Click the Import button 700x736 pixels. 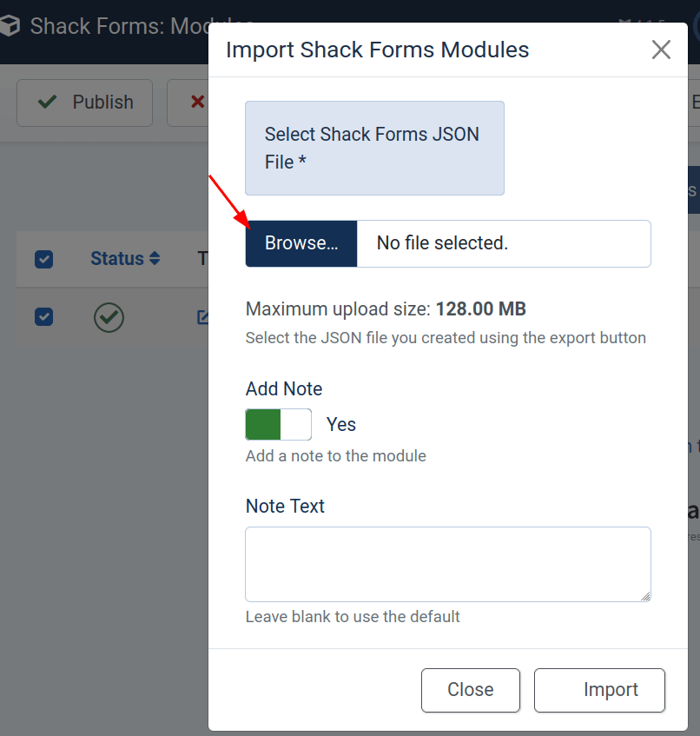click(x=599, y=690)
